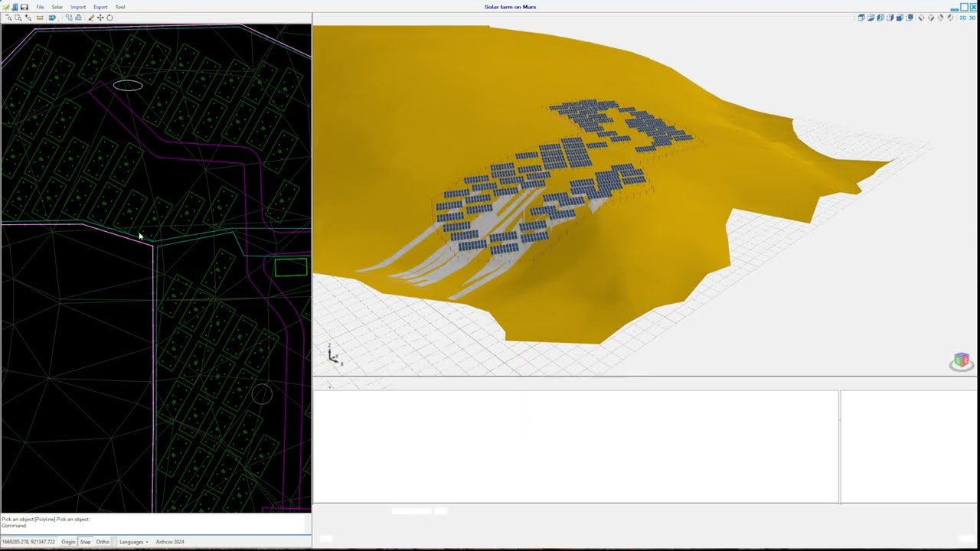The height and width of the screenshot is (551, 980).
Task: Click the XYZ axis gizmo in 3D view
Action: 334,354
